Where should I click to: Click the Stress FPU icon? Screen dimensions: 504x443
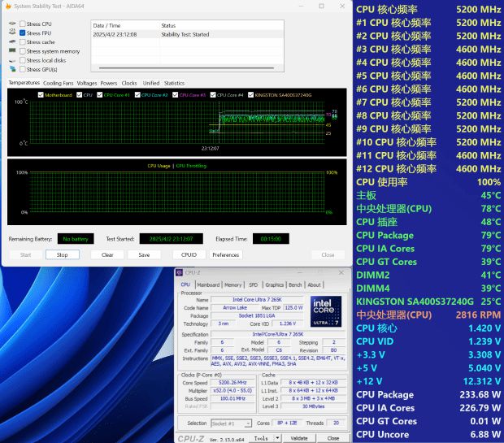(12, 32)
